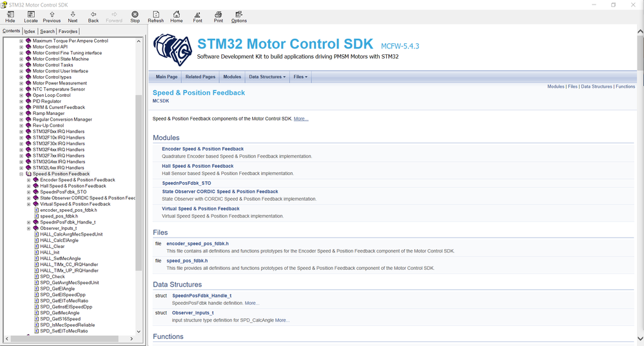
Task: Expand PWM & Current Feedback node
Action: coord(21,107)
